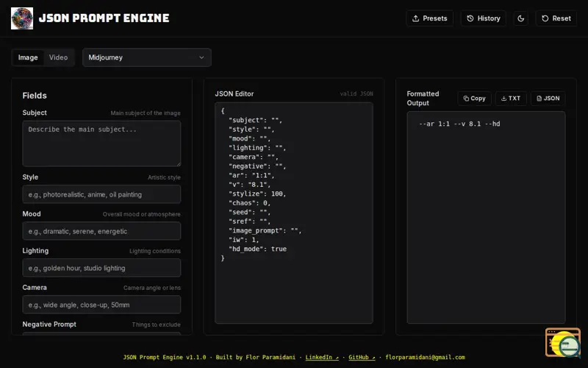Click the "--ar 1:1 --v 8.1 --hd" output text
The width and height of the screenshot is (588, 368).
pos(459,124)
